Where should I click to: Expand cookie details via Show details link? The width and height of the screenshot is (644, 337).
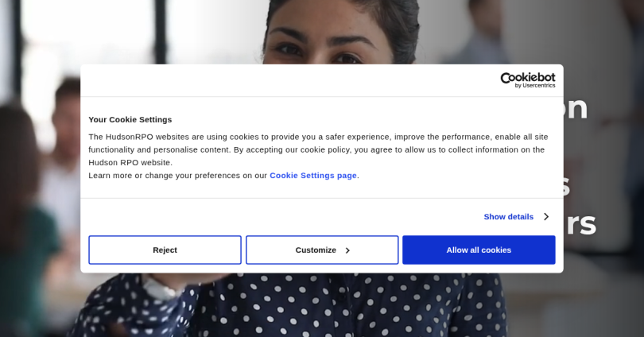pyautogui.click(x=509, y=217)
